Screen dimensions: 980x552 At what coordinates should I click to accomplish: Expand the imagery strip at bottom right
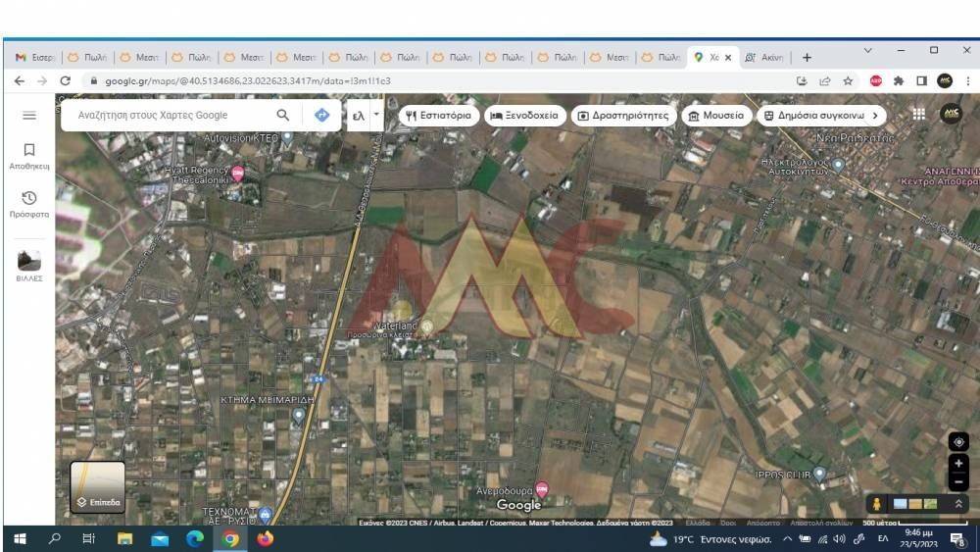957,503
